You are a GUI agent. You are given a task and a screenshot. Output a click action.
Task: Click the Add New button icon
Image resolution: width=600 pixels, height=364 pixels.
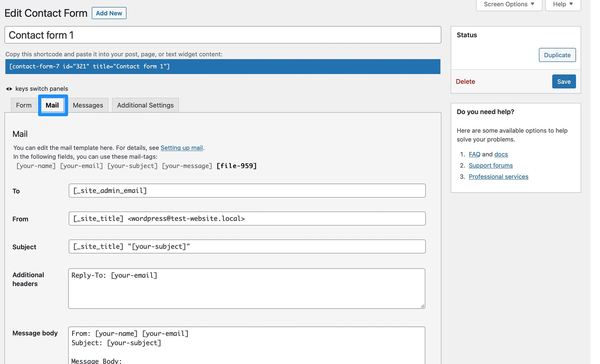tap(109, 13)
